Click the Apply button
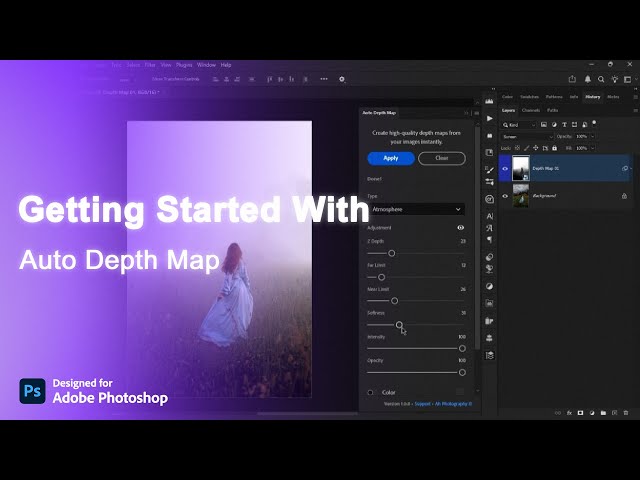Image resolution: width=640 pixels, height=480 pixels. click(391, 158)
